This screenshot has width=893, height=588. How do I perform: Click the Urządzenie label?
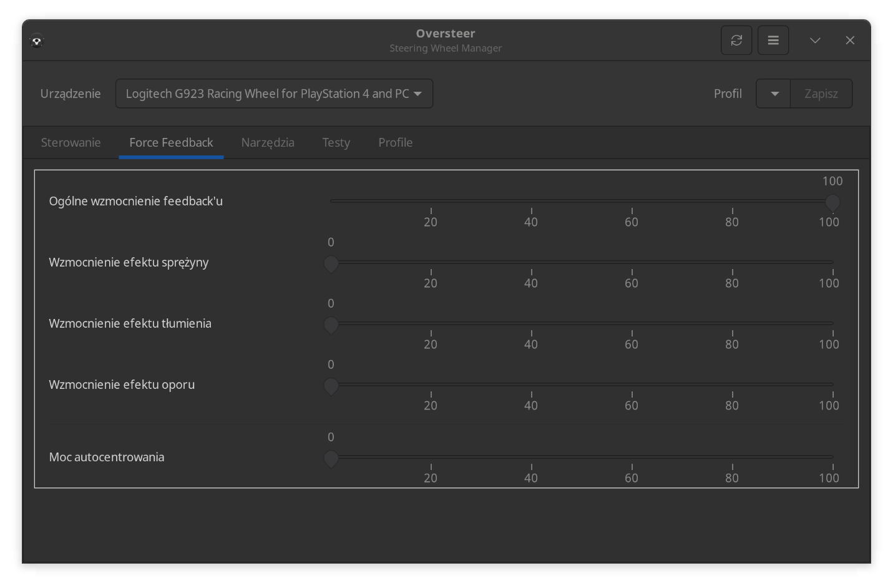click(x=71, y=94)
